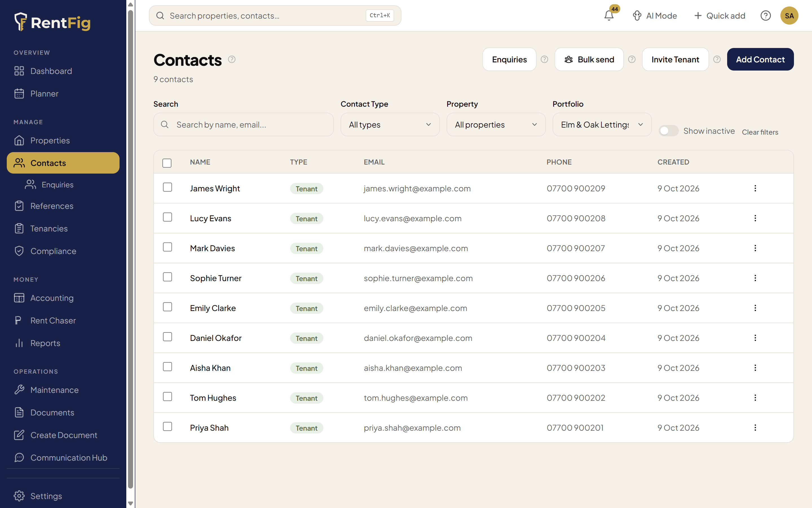Click the Invite Tenant button

tap(675, 60)
